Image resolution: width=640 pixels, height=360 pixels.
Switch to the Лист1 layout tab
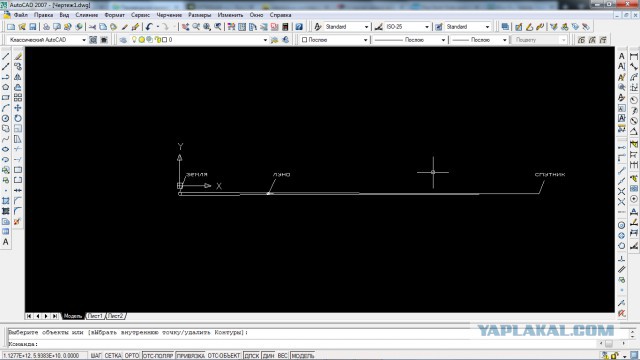(95, 316)
